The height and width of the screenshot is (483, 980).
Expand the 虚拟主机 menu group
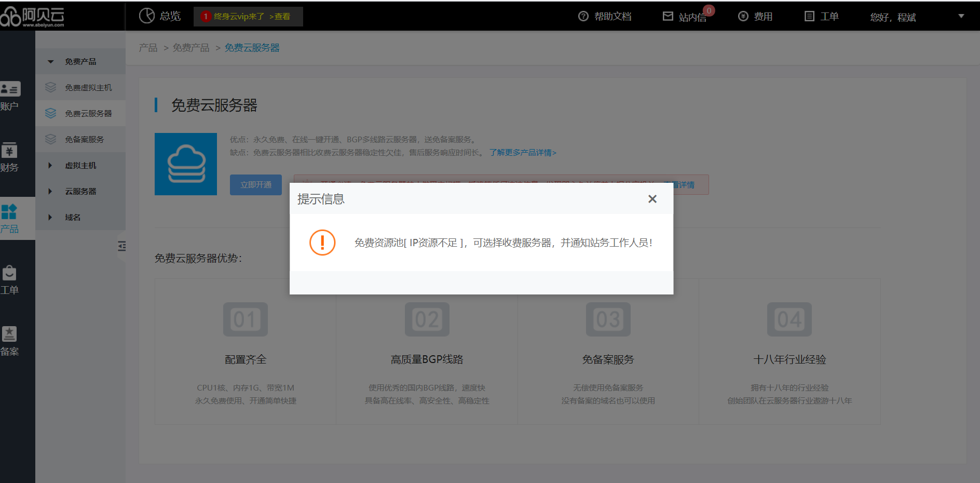[x=80, y=165]
